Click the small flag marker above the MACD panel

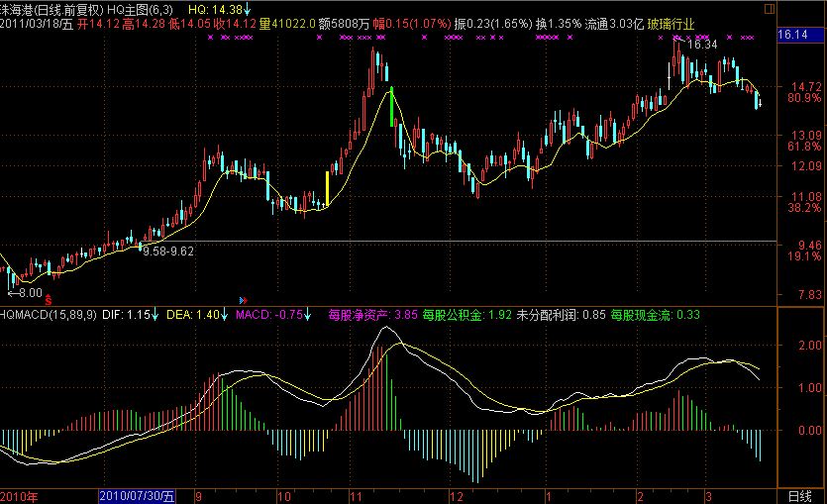coord(242,297)
